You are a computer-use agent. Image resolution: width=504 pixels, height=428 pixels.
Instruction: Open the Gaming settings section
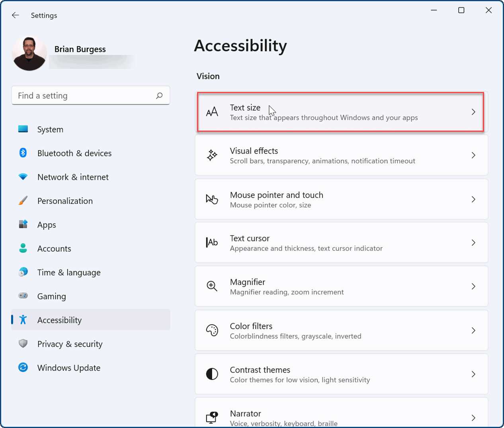pos(52,296)
